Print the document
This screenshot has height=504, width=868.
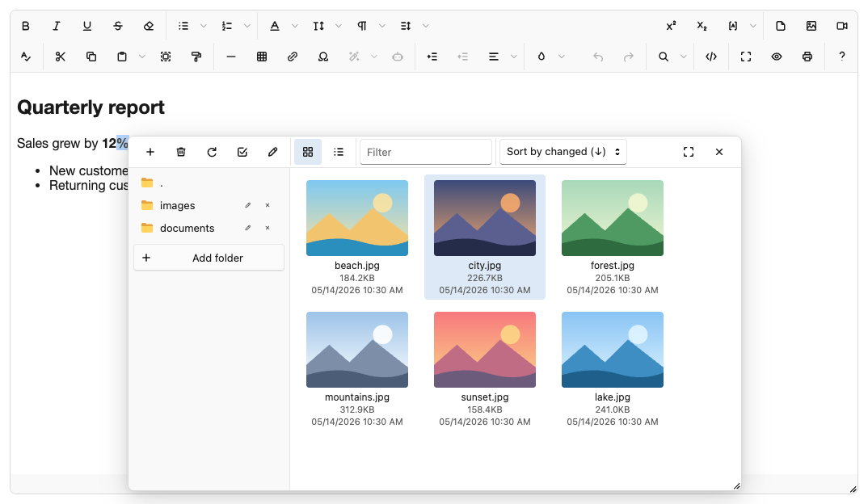point(807,57)
